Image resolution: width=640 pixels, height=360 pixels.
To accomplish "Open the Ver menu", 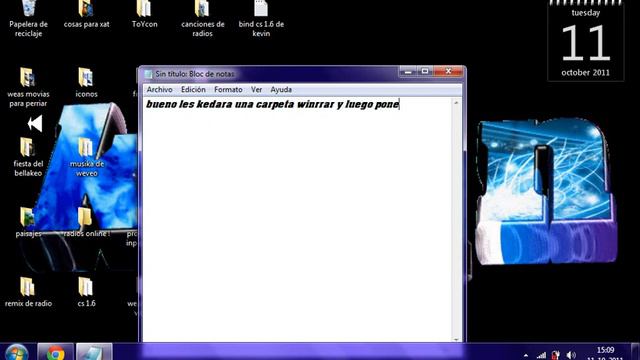I will 256,89.
